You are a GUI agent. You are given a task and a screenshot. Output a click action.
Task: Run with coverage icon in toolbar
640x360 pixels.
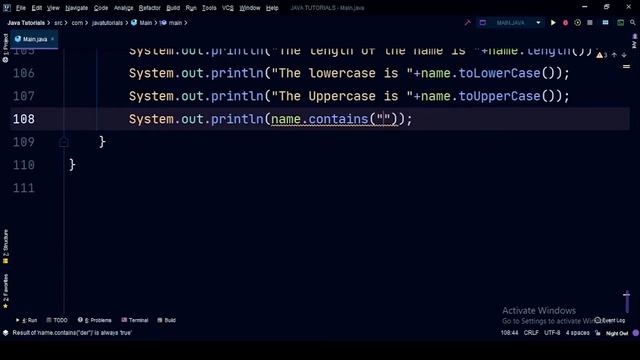coord(578,23)
